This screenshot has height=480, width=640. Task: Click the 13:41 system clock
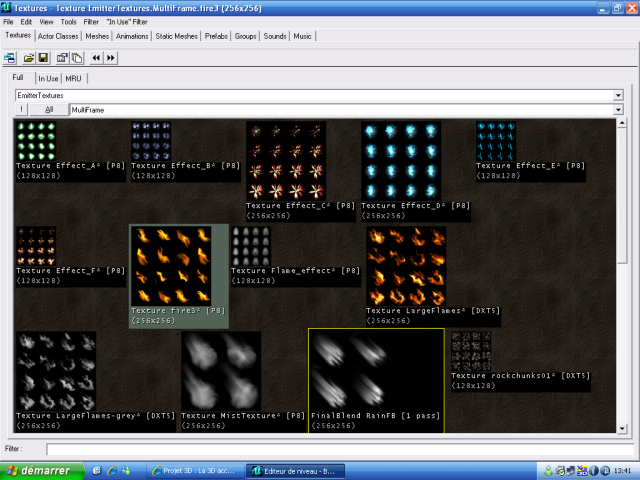622,471
